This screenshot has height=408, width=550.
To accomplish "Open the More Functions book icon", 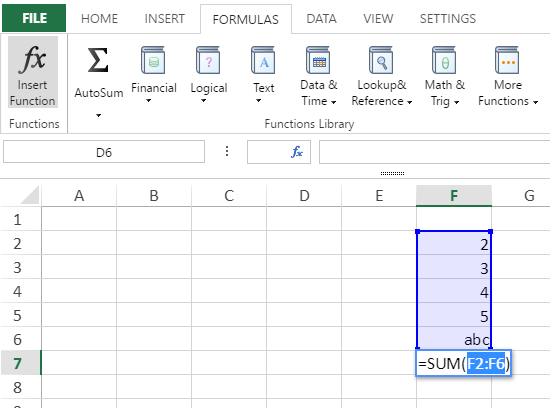I will [x=507, y=60].
